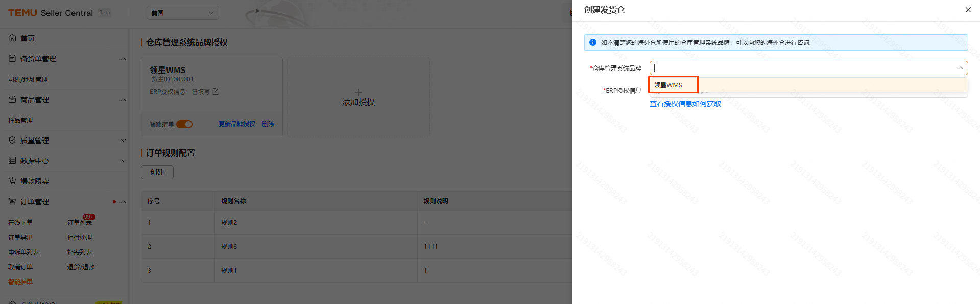Toggle the 智能推单 switch on 领星WMS card
The height and width of the screenshot is (304, 980).
(x=184, y=124)
